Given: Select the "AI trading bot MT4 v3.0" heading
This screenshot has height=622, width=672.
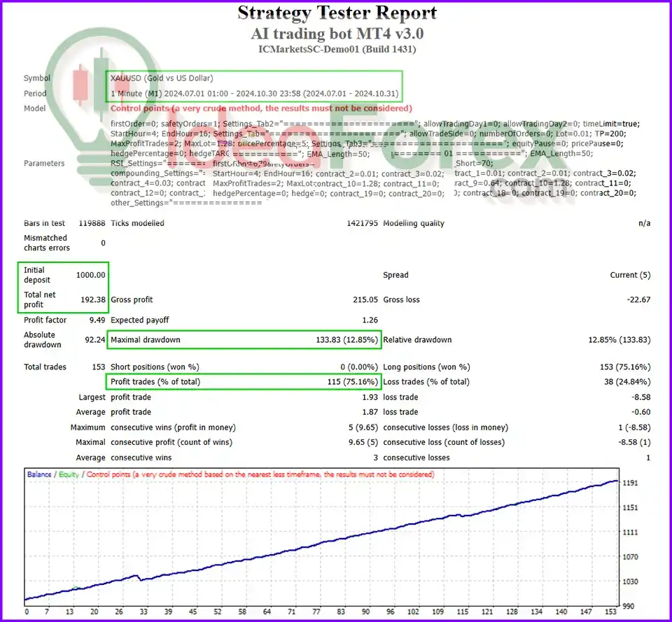Looking at the screenshot, I should [337, 34].
